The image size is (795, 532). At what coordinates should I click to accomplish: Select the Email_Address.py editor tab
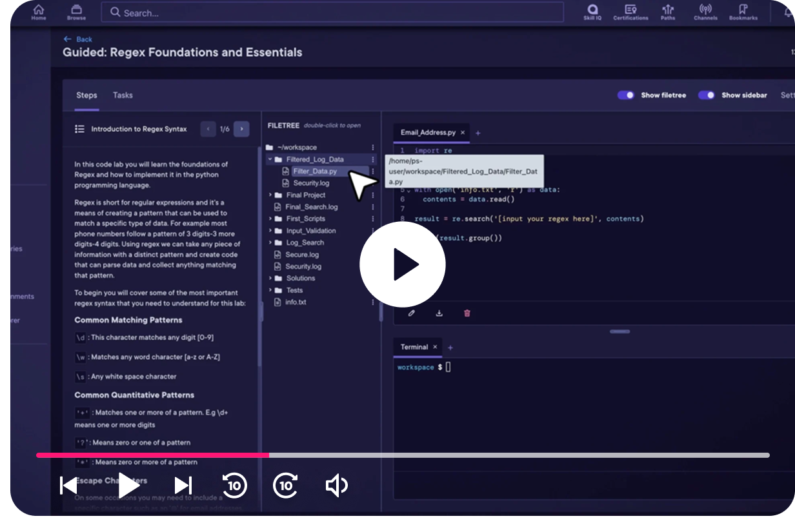428,132
